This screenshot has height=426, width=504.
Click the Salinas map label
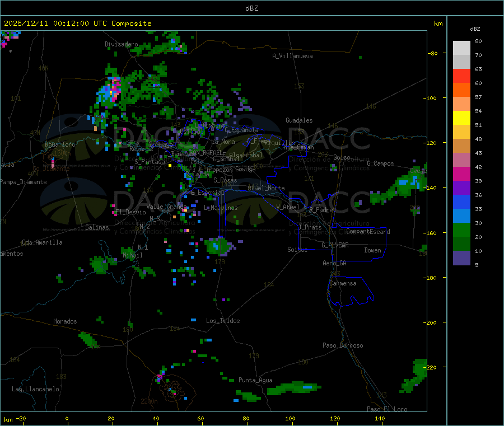click(x=97, y=227)
